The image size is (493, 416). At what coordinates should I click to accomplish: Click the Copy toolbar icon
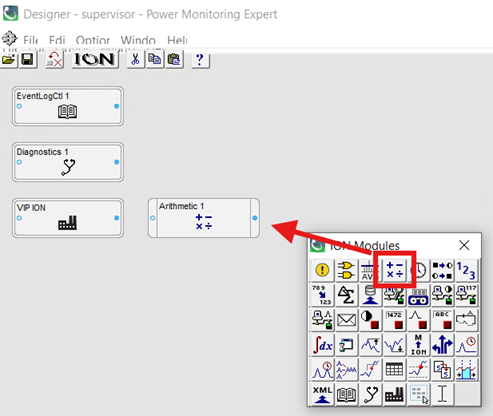pyautogui.click(x=154, y=60)
